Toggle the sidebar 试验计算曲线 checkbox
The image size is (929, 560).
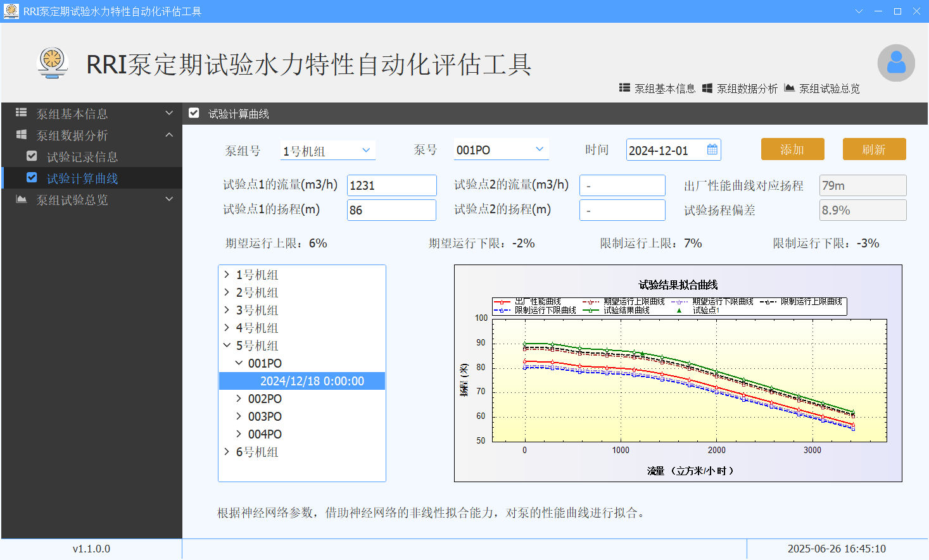click(32, 178)
